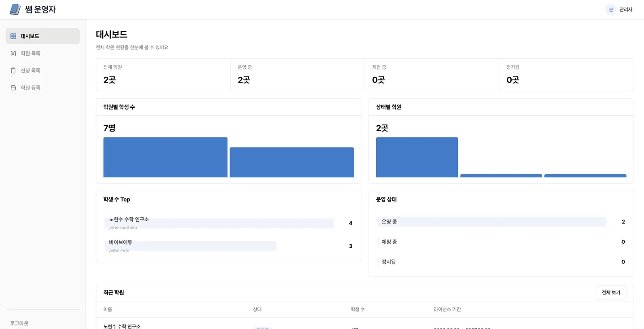
Task: Click the 전체 학원 2곳 card
Action: pyautogui.click(x=163, y=75)
